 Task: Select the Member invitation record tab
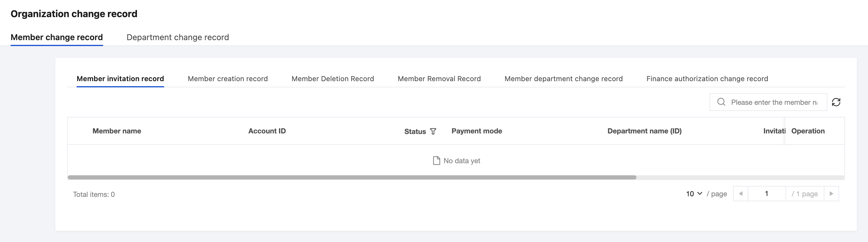[120, 79]
